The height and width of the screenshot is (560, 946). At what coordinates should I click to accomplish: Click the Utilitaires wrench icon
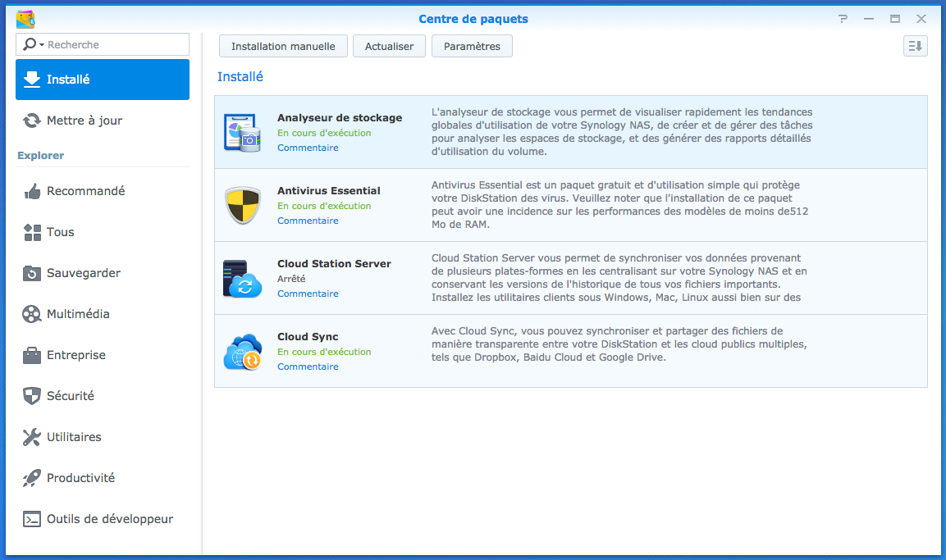[x=32, y=437]
